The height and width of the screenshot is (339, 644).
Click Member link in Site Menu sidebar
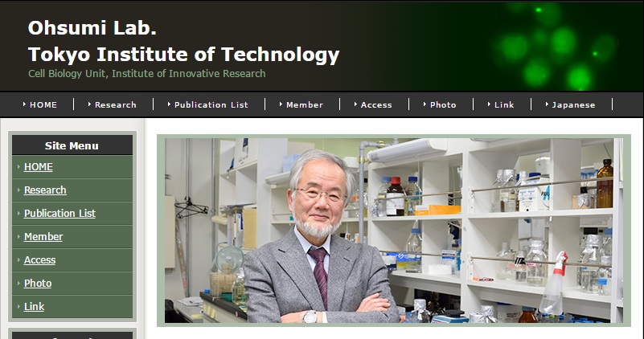click(x=43, y=237)
